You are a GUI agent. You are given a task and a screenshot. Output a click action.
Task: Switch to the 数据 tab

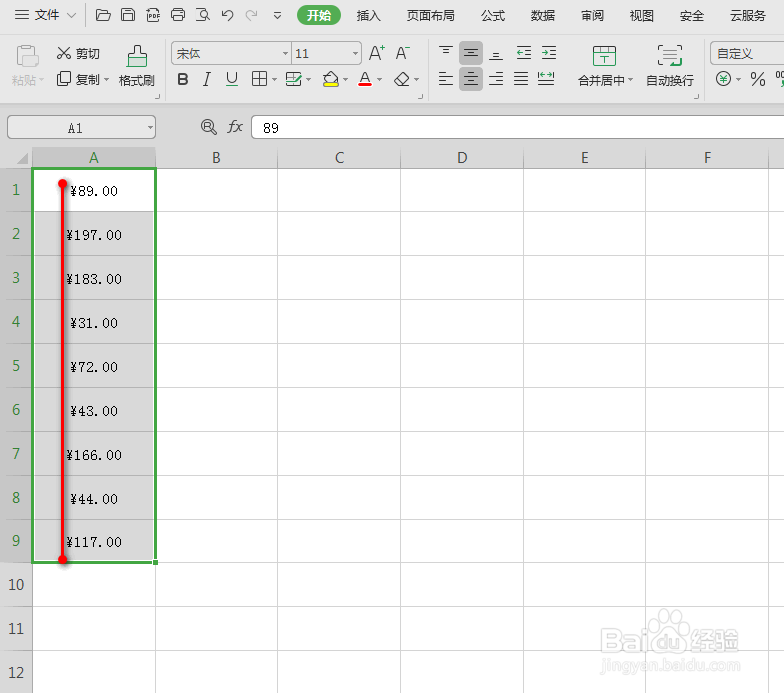point(543,16)
